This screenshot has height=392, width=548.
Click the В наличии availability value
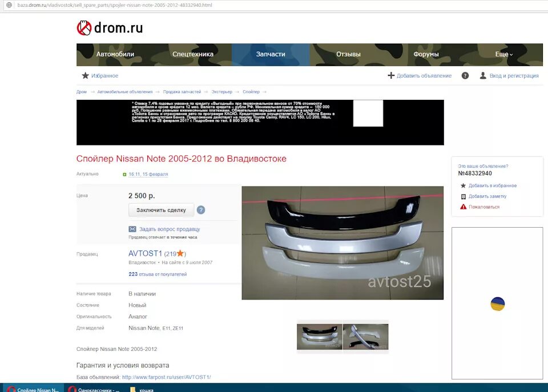(x=142, y=294)
